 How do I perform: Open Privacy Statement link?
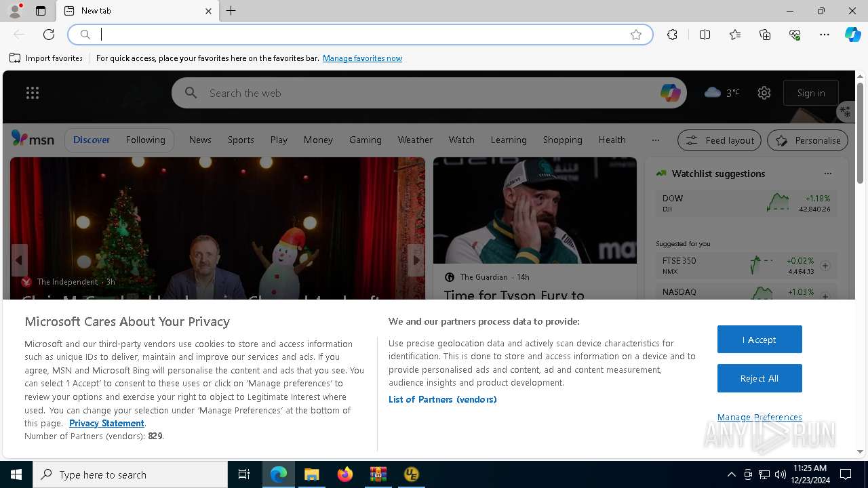coord(106,423)
